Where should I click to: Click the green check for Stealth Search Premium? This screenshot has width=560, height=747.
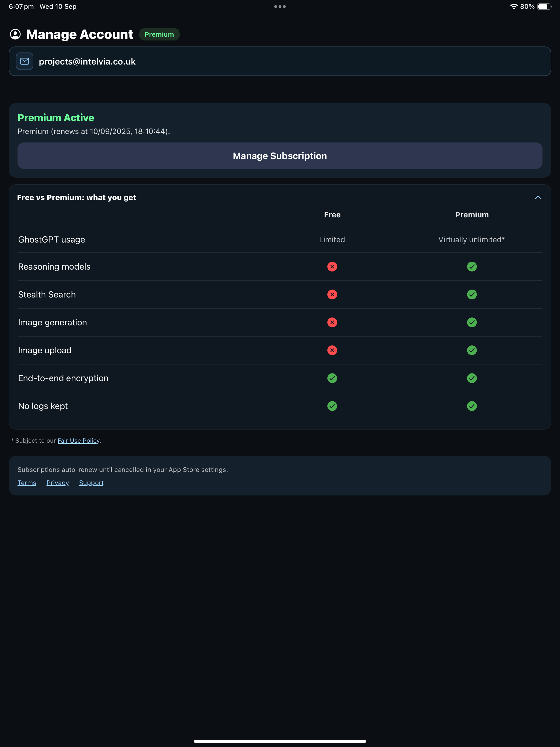click(472, 294)
